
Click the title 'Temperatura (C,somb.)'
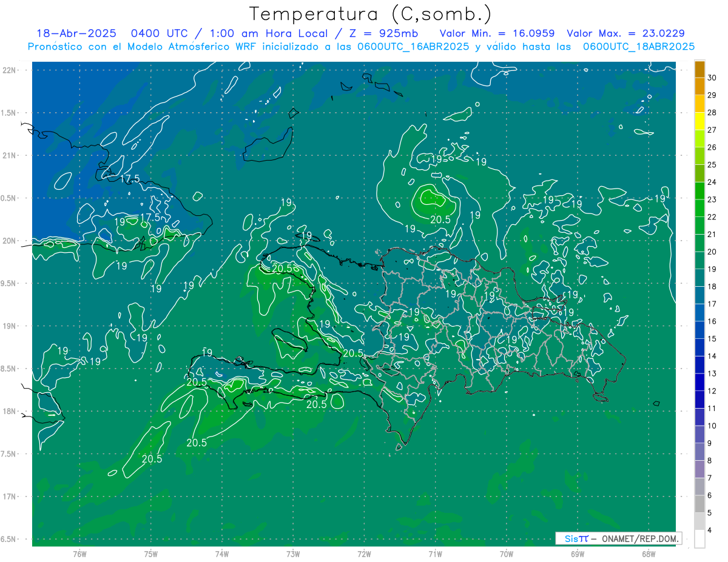coord(371,14)
